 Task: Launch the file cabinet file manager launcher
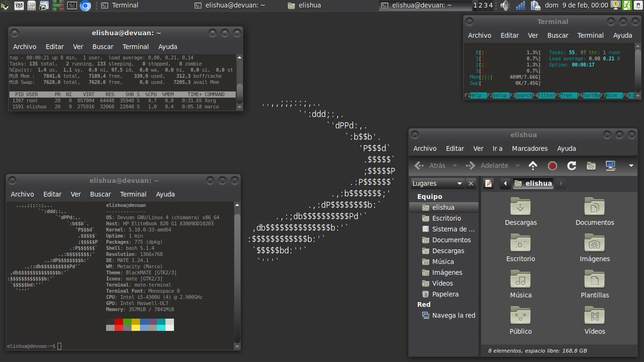coord(32,6)
